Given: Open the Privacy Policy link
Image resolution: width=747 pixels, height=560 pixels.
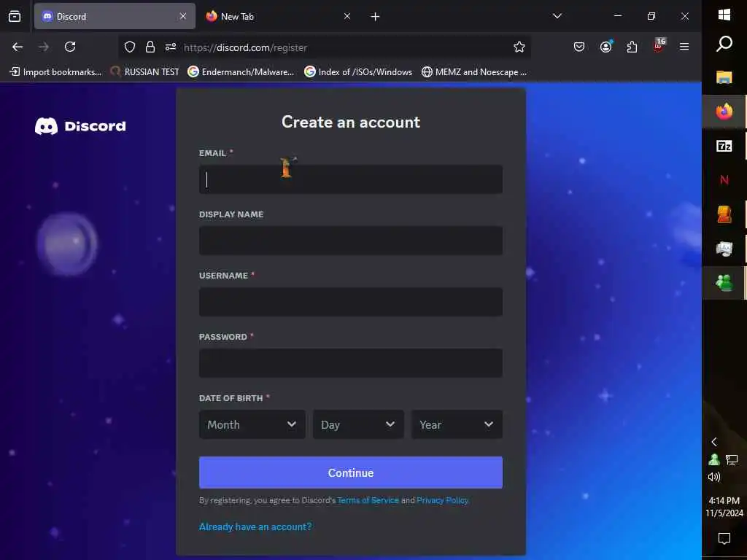Looking at the screenshot, I should click(443, 500).
